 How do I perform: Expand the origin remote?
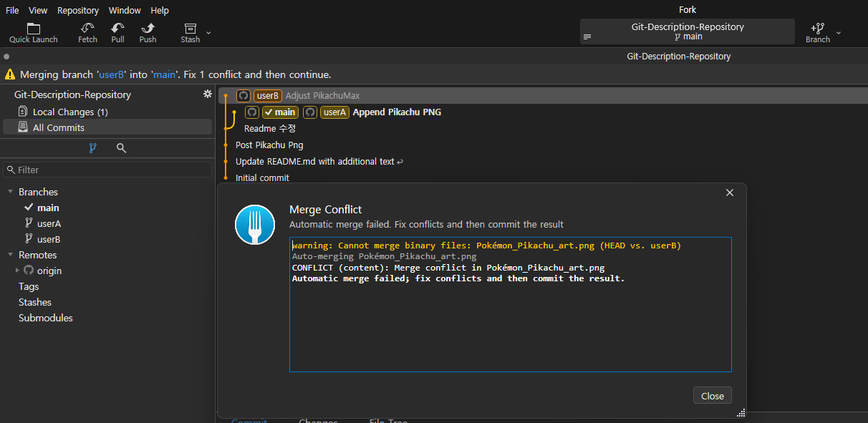[18, 271]
